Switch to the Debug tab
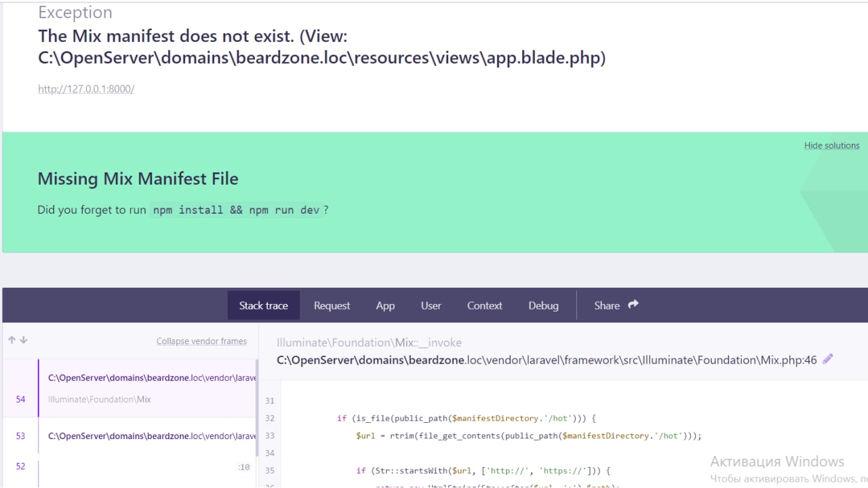The image size is (868, 488). 543,305
